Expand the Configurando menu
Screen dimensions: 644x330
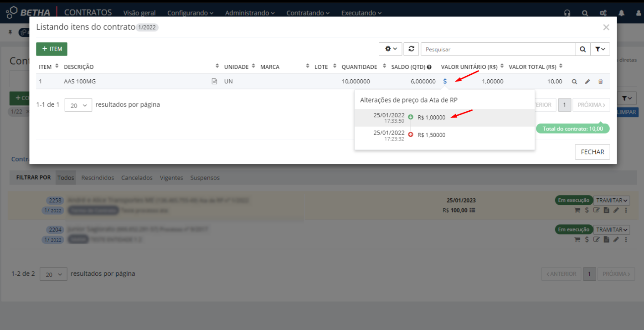point(191,13)
